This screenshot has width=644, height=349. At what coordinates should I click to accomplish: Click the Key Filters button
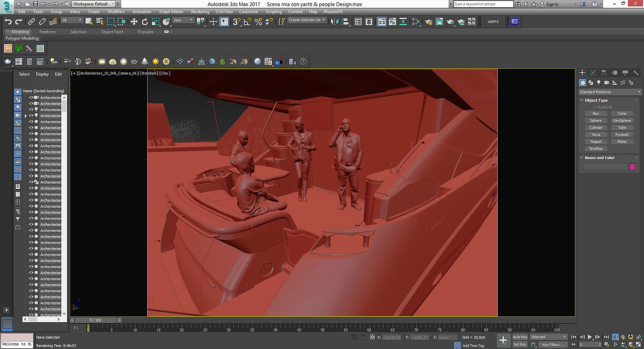point(552,344)
